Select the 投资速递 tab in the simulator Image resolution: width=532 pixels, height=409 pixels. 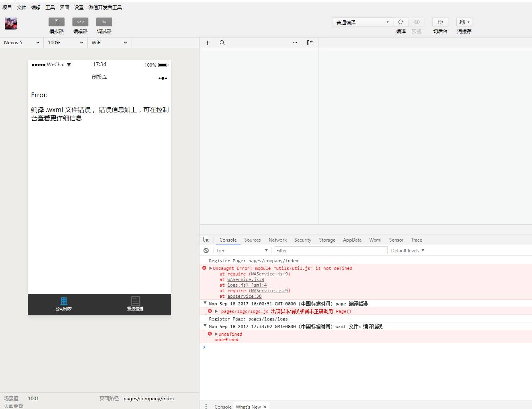point(135,304)
